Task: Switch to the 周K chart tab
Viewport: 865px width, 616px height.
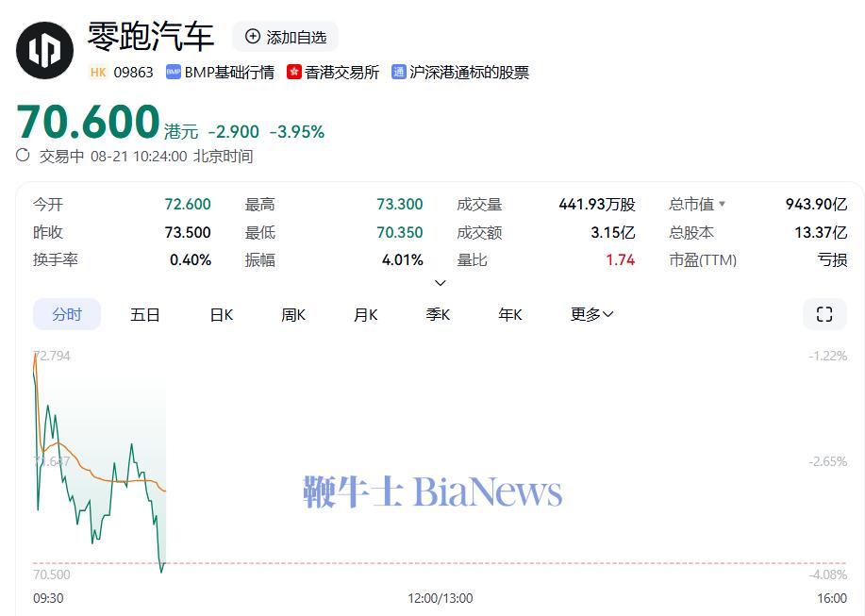Action: click(293, 315)
